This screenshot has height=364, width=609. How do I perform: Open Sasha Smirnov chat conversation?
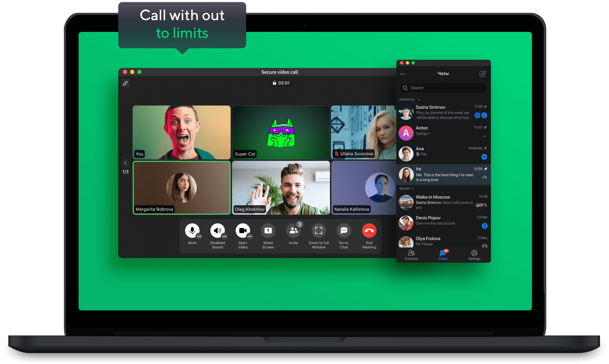click(443, 113)
